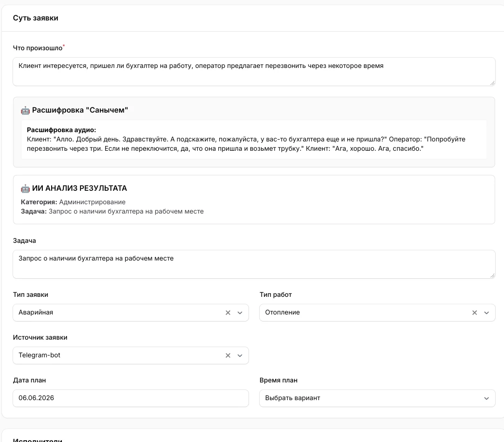Clear the Тип работ selection
The height and width of the screenshot is (442, 504).
tap(474, 313)
